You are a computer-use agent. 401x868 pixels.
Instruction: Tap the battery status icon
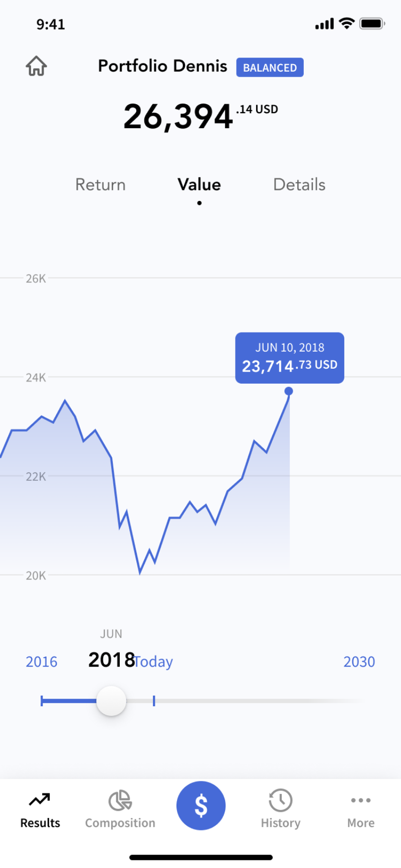(x=372, y=24)
